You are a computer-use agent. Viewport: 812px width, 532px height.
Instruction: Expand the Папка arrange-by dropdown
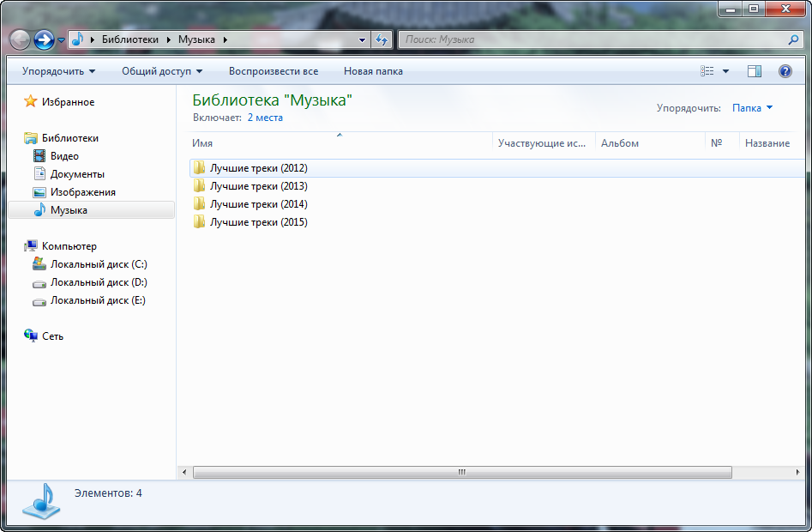click(x=752, y=108)
